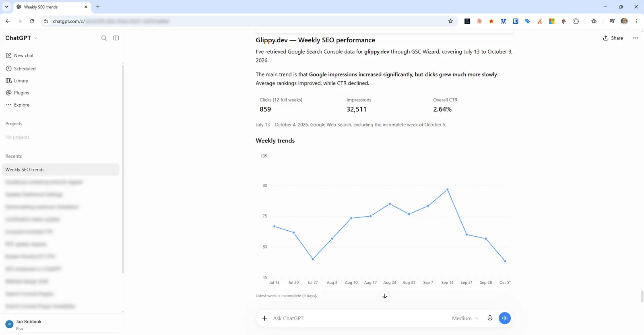The image size is (644, 335).
Task: Open the Weekly SEO trends chat
Action: click(61, 170)
